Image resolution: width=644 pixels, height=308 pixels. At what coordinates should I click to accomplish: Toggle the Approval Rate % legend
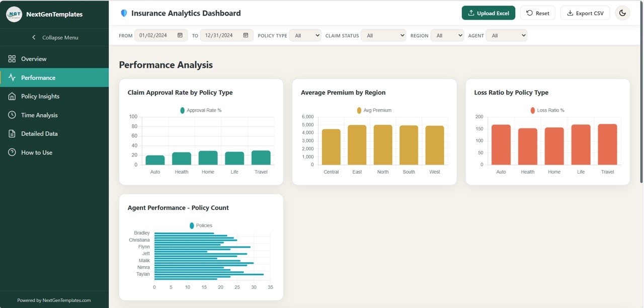pyautogui.click(x=201, y=110)
